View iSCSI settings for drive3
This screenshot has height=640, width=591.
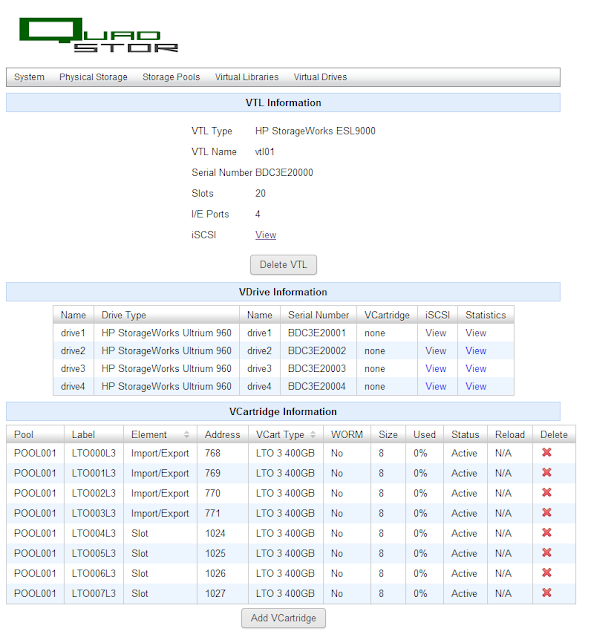click(x=436, y=369)
